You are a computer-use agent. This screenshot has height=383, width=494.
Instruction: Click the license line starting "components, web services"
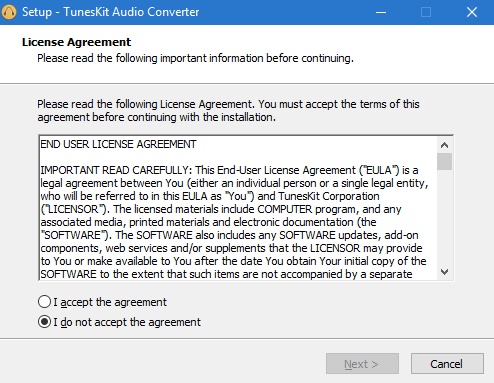231,248
